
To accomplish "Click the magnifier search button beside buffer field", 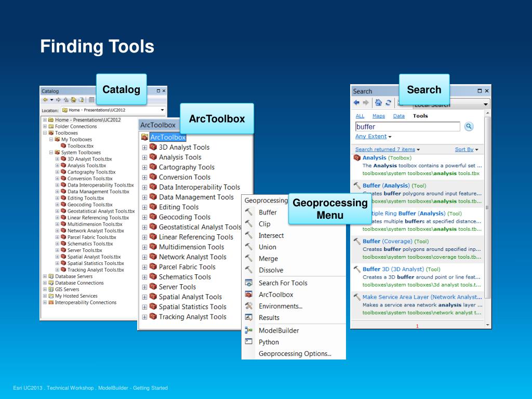I will (x=469, y=127).
